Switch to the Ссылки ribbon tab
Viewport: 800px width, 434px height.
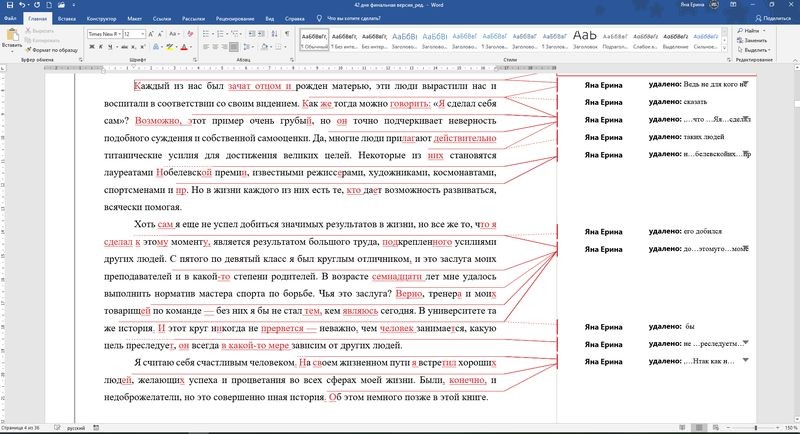[x=162, y=18]
